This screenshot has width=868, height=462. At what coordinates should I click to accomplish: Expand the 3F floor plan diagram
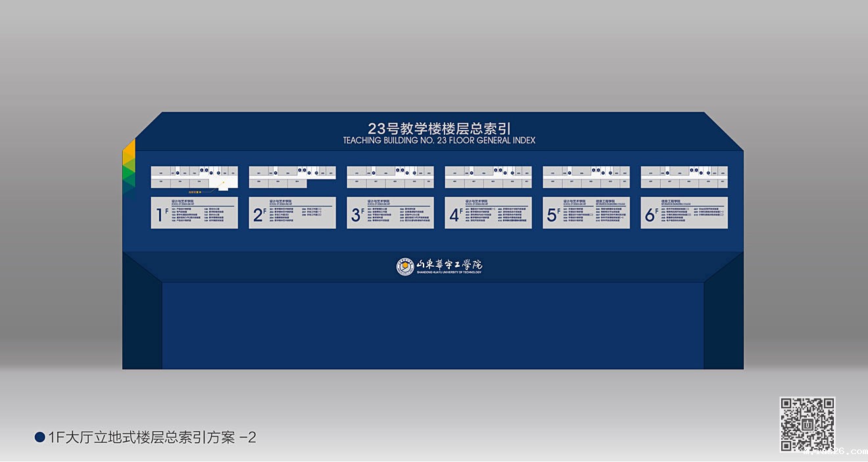pos(391,175)
